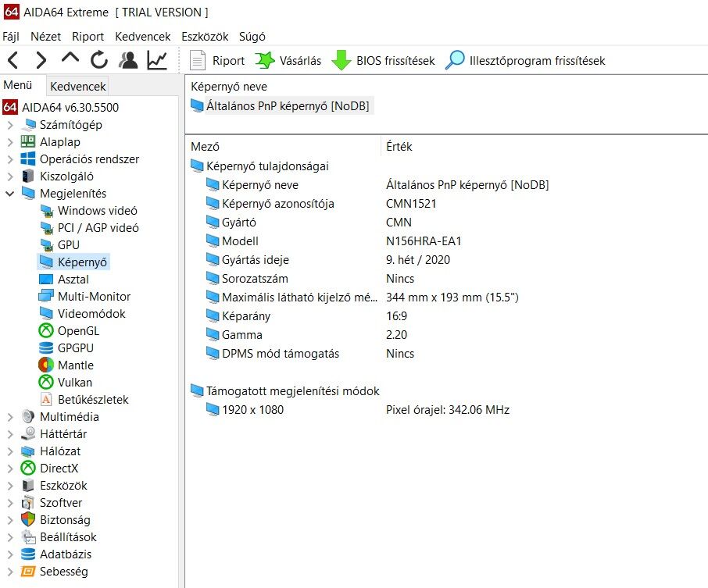This screenshot has width=708, height=588.
Task: Click the Hálózat network icon
Action: pyautogui.click(x=28, y=451)
